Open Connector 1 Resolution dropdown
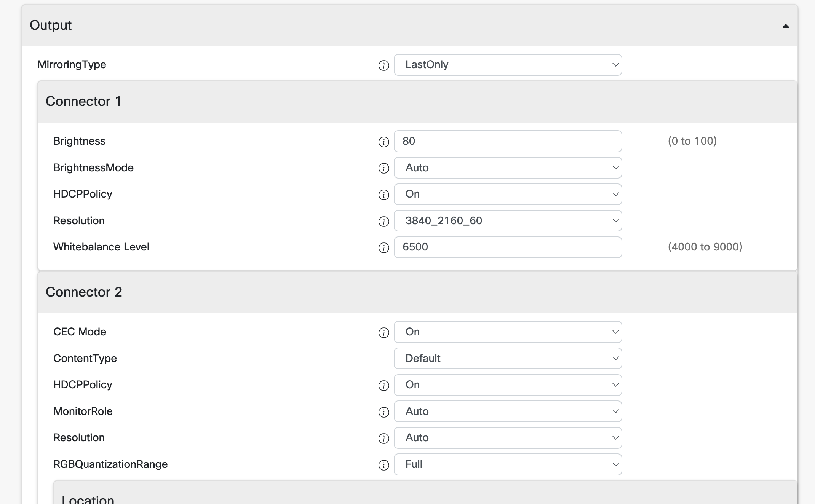This screenshot has height=504, width=815. point(508,221)
